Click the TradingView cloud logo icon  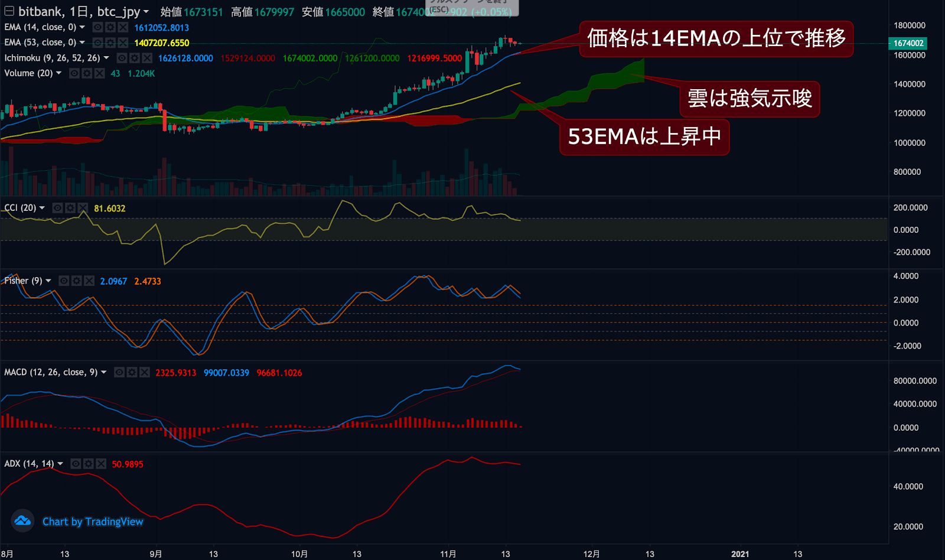pyautogui.click(x=22, y=521)
